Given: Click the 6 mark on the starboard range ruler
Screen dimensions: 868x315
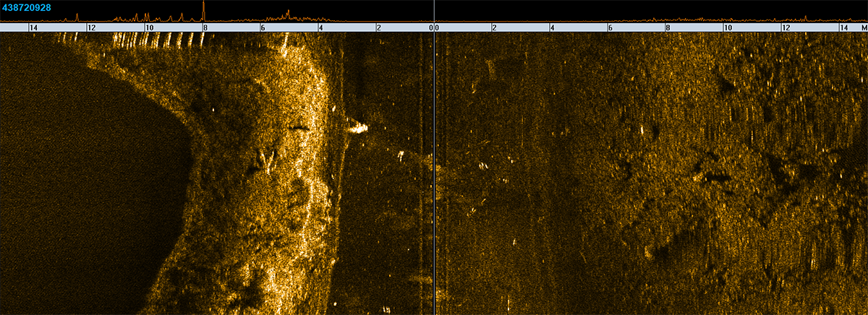Looking at the screenshot, I should click(610, 27).
